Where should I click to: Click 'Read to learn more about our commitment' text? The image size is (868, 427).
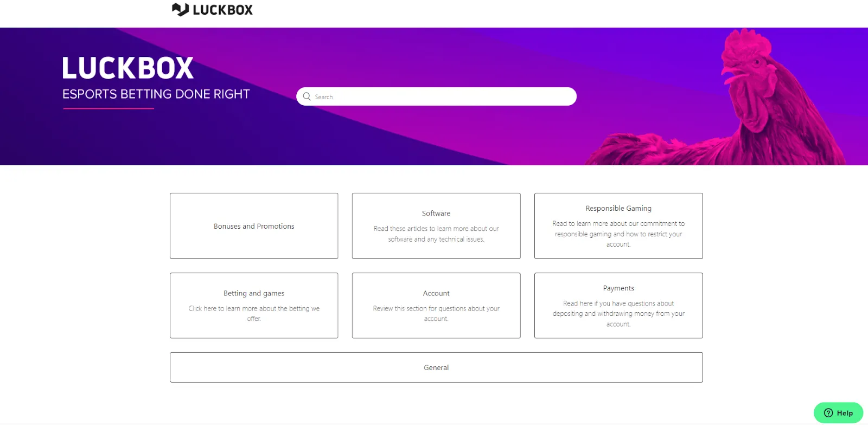tap(618, 234)
